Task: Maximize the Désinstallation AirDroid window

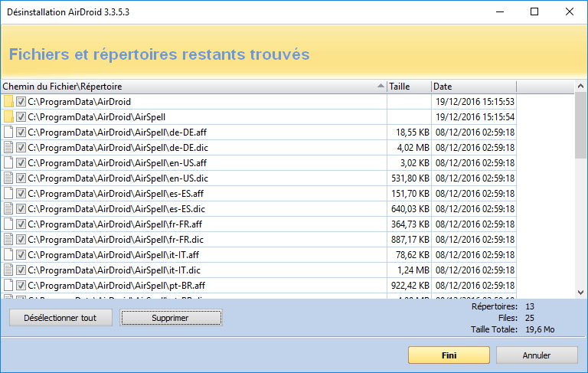Action: pos(534,11)
